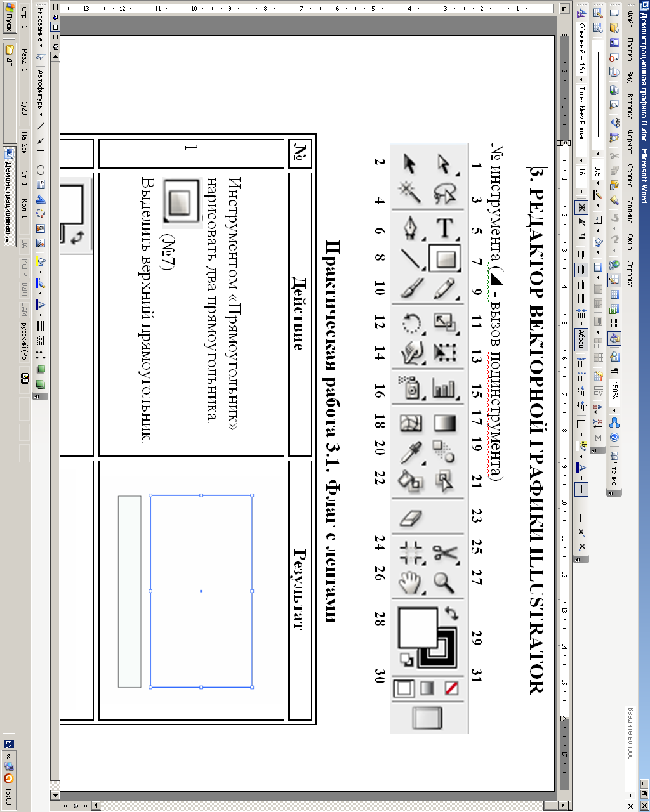Click the Text Box icon on Drawing toolbar
This screenshot has width=650, height=812.
coord(41,185)
